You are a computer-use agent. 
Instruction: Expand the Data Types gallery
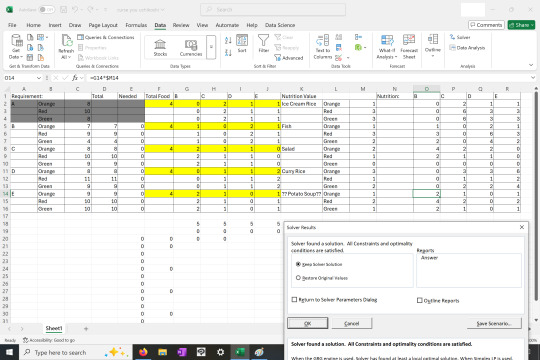[x=211, y=47]
